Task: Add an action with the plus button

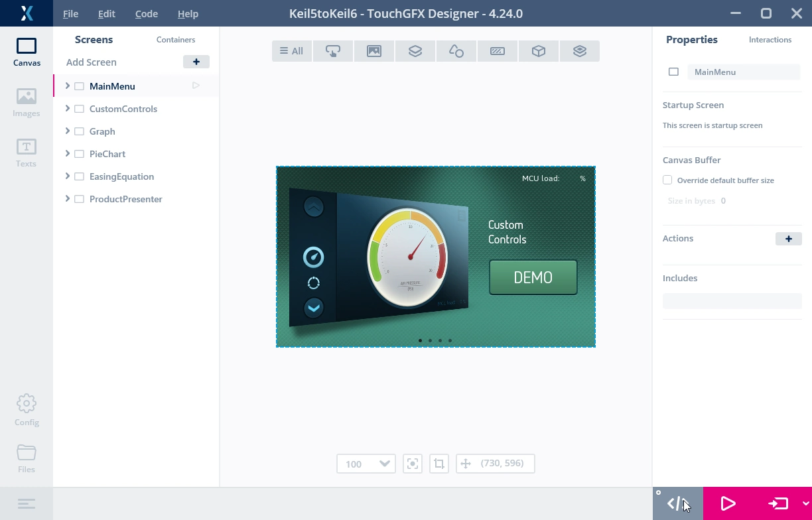Action: pos(788,239)
